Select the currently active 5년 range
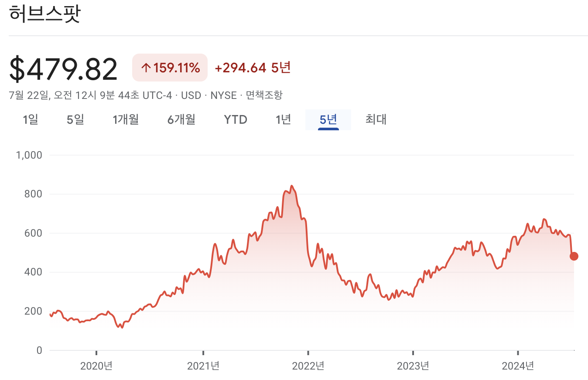 pos(328,119)
